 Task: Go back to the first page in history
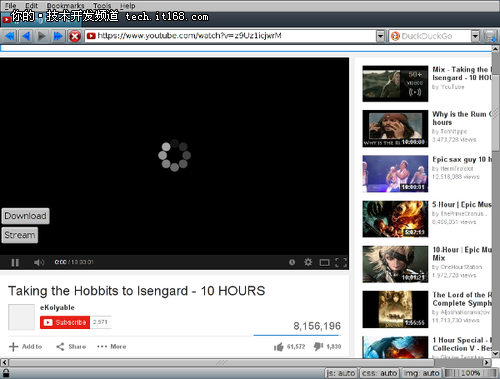[x=10, y=36]
